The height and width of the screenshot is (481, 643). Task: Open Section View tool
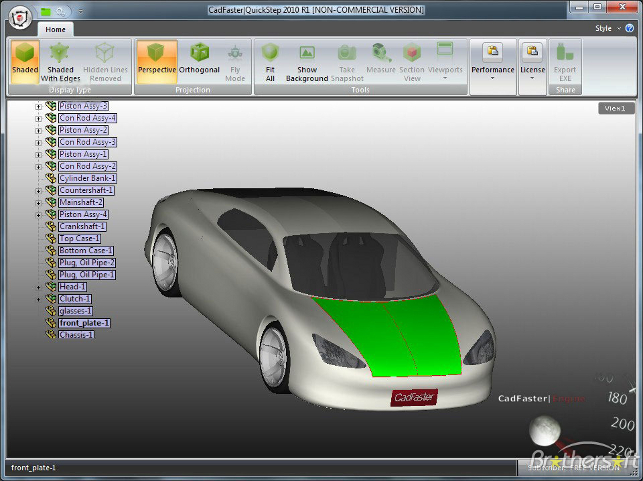pyautogui.click(x=412, y=62)
